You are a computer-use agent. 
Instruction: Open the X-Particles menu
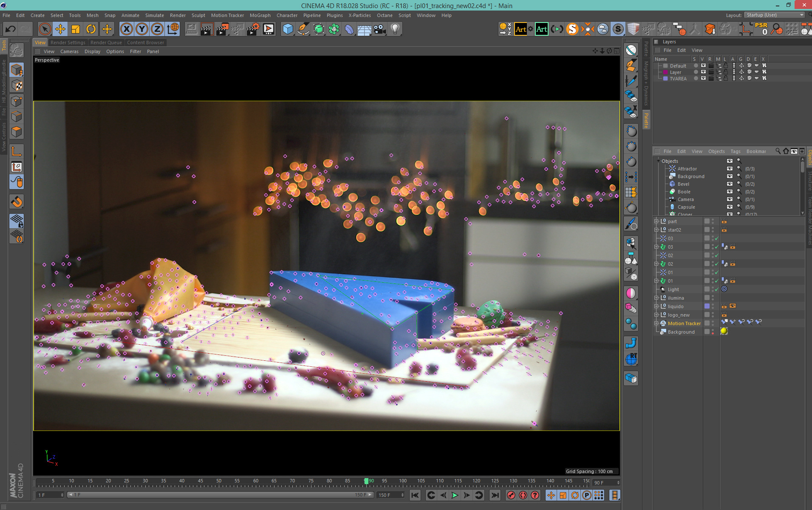click(359, 15)
